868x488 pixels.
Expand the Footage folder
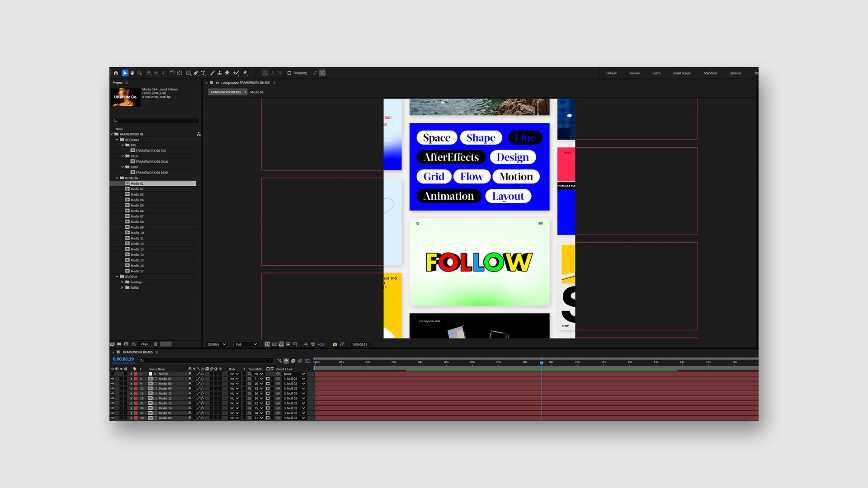point(122,282)
